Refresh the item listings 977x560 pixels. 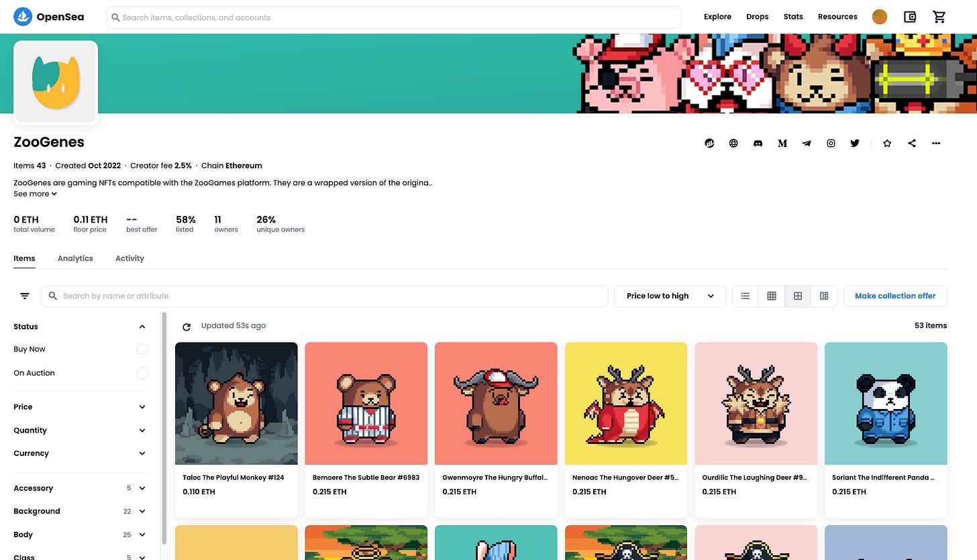tap(187, 327)
